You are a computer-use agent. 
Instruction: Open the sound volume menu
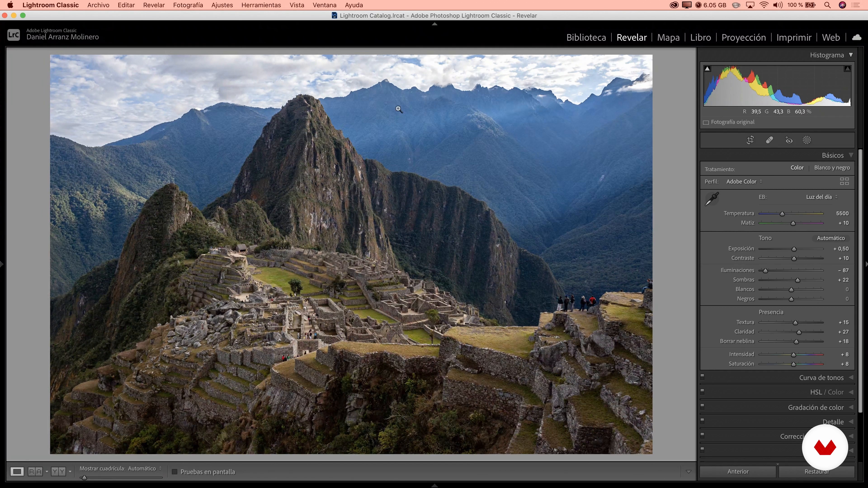pos(778,5)
